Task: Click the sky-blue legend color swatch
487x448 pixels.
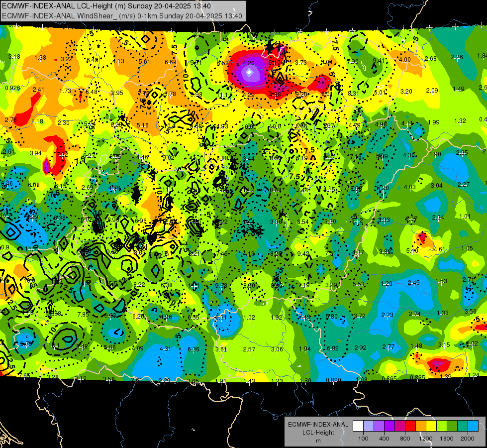Action: click(x=473, y=426)
